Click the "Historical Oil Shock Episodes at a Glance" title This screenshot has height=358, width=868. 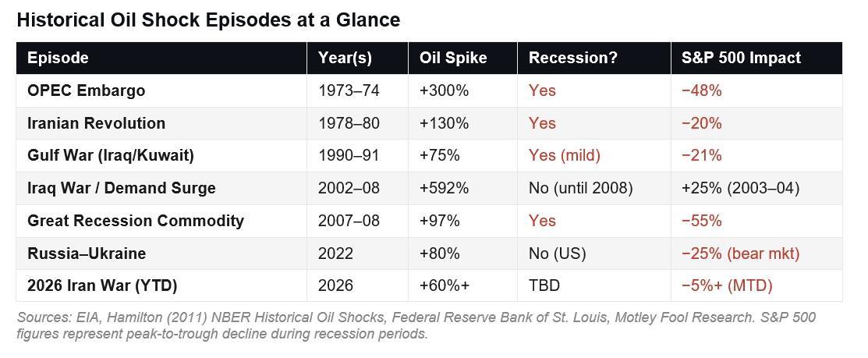[x=208, y=20]
